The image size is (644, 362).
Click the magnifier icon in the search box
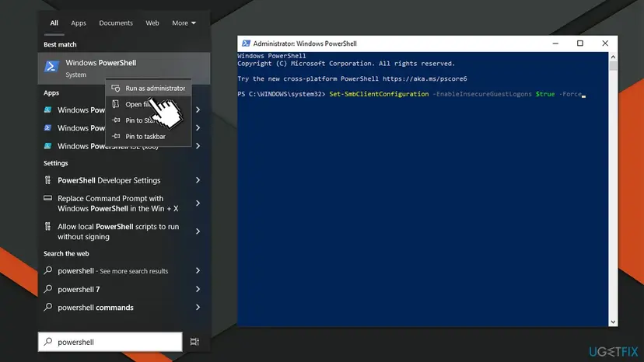tap(48, 342)
